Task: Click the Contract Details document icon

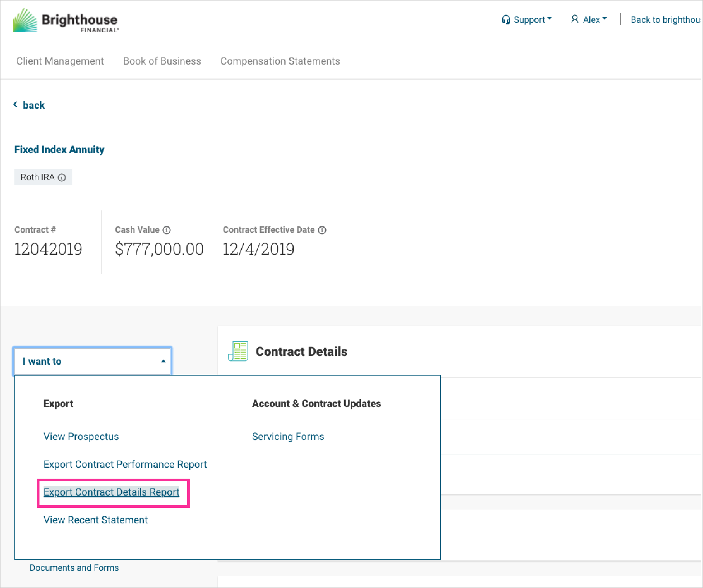Action: (238, 351)
